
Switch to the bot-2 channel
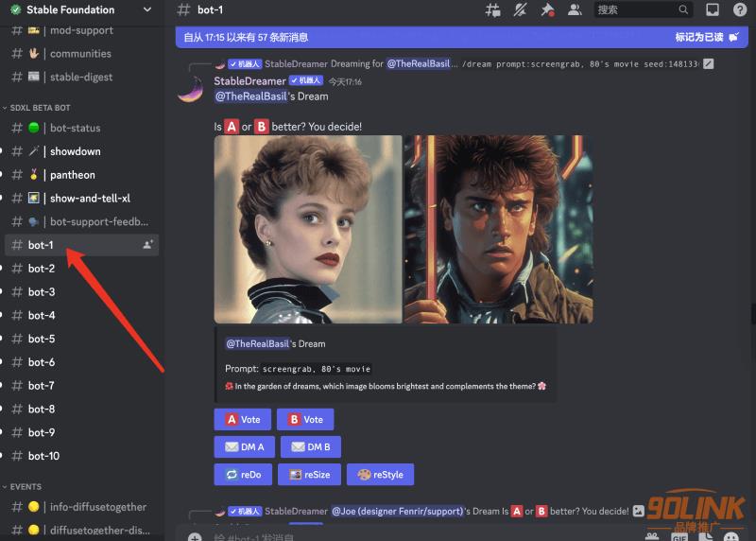click(x=82, y=269)
